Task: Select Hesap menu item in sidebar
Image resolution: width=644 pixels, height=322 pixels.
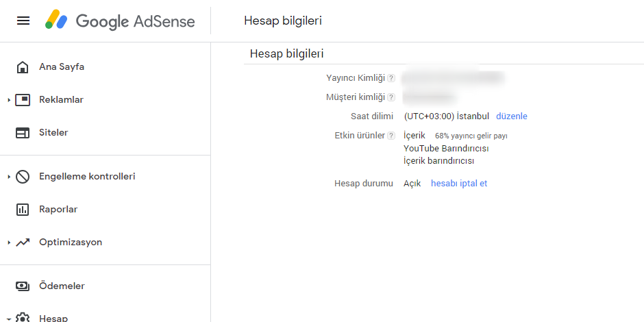Action: pos(53,318)
